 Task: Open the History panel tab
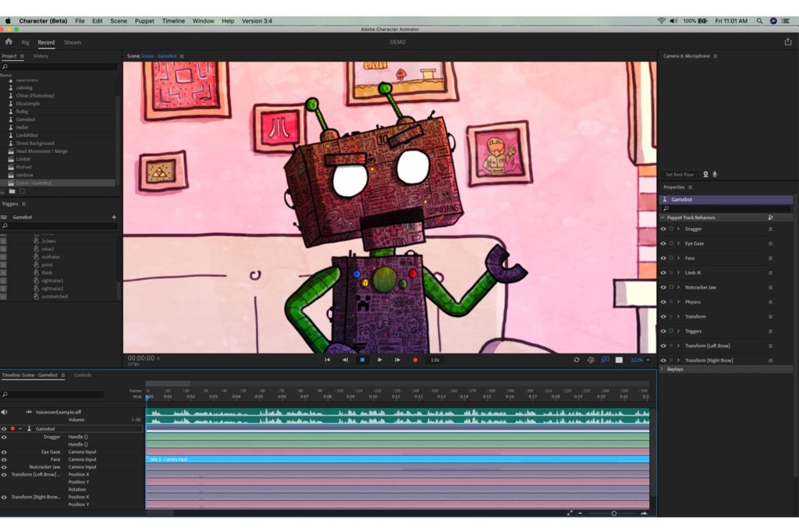coord(41,56)
